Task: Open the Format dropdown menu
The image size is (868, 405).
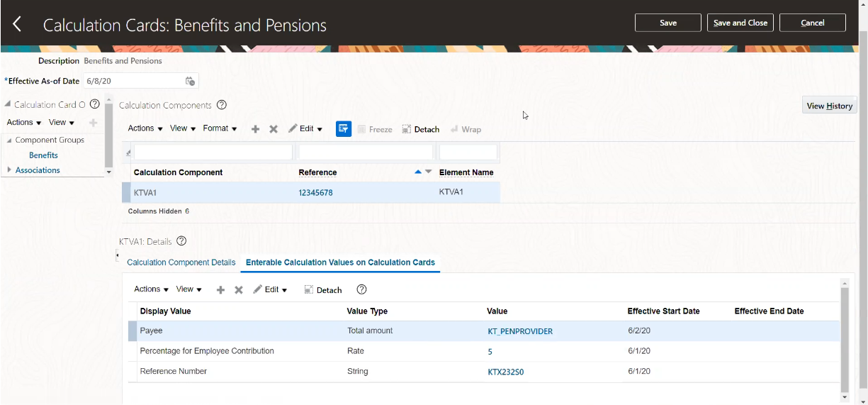Action: pyautogui.click(x=220, y=128)
